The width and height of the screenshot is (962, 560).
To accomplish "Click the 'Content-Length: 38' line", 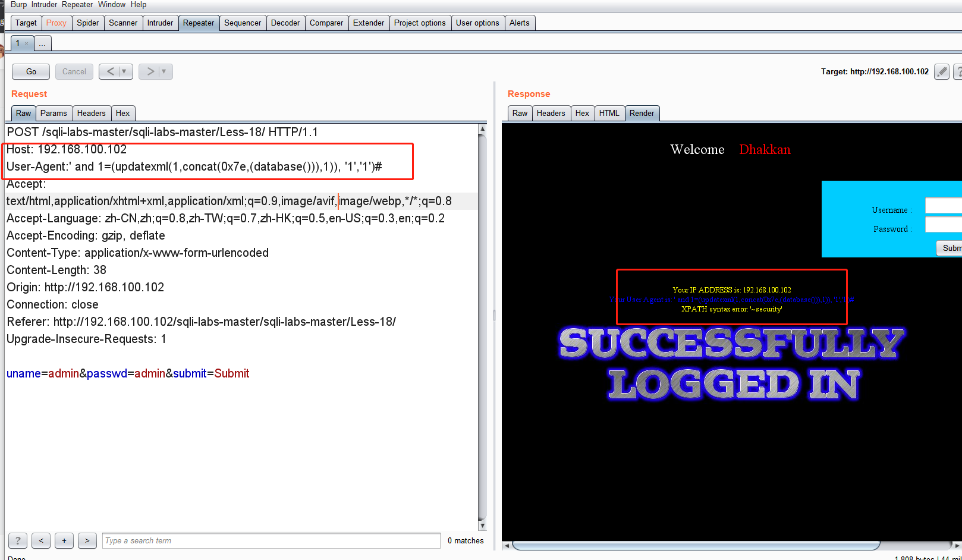I will tap(56, 270).
